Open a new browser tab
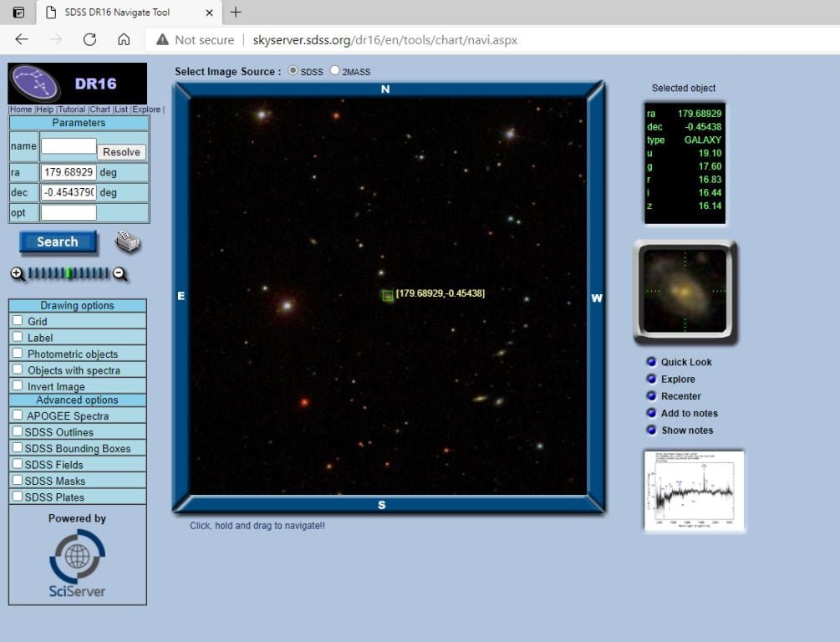This screenshot has width=840, height=642. point(236,12)
